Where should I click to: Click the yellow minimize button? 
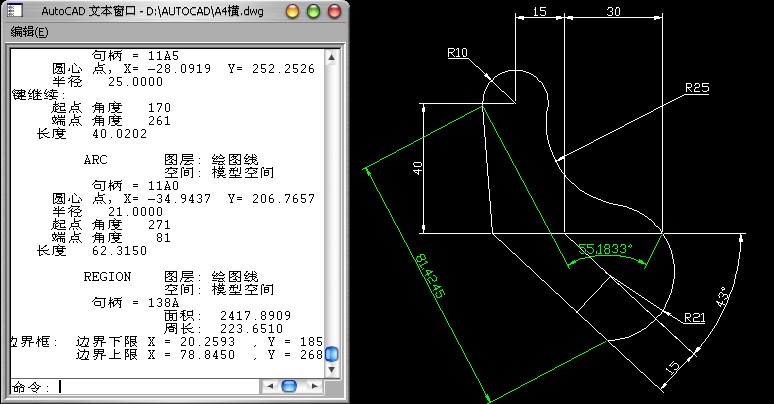pyautogui.click(x=293, y=11)
